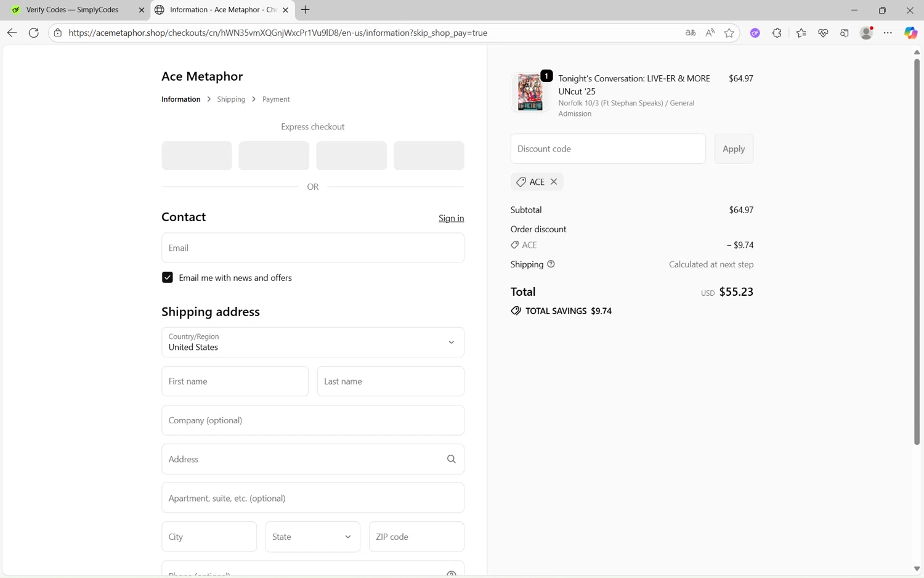Open the State dropdown
Viewport: 924px width, 578px height.
[x=313, y=537]
